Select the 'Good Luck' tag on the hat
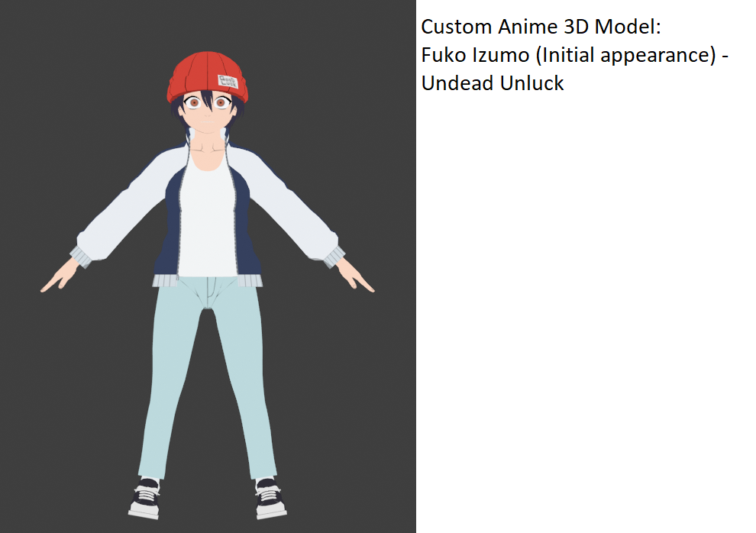Screen dimensions: 756x533 pyautogui.click(x=227, y=79)
